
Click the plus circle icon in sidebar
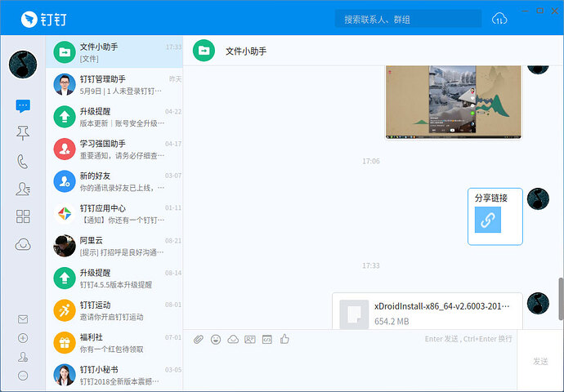[23, 338]
